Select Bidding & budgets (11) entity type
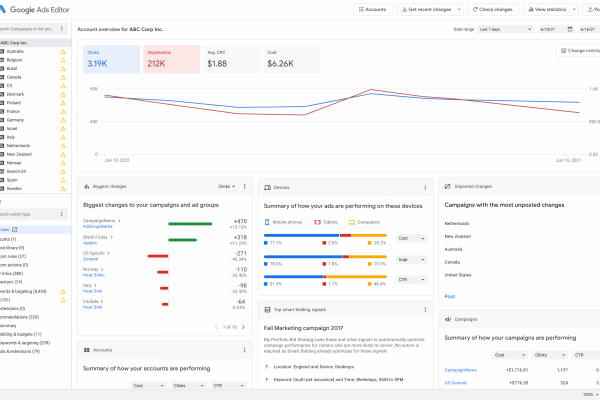This screenshot has height=400, width=600. [x=21, y=334]
